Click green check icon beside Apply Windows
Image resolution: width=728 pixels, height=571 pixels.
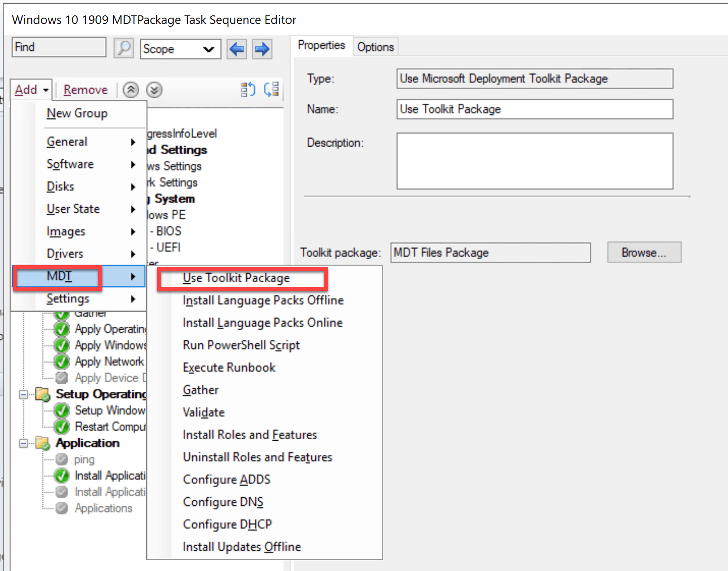pyautogui.click(x=62, y=345)
